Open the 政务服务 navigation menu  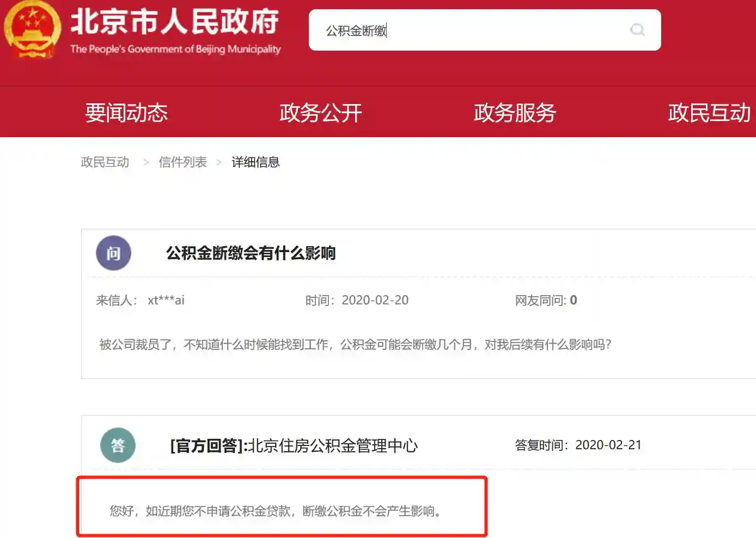[514, 113]
